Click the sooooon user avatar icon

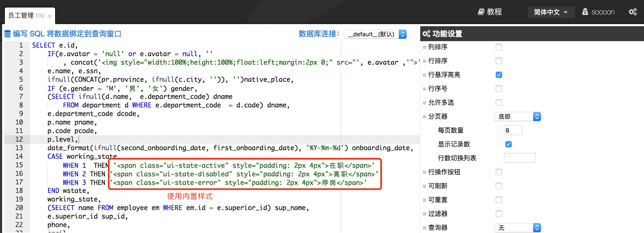tap(585, 12)
